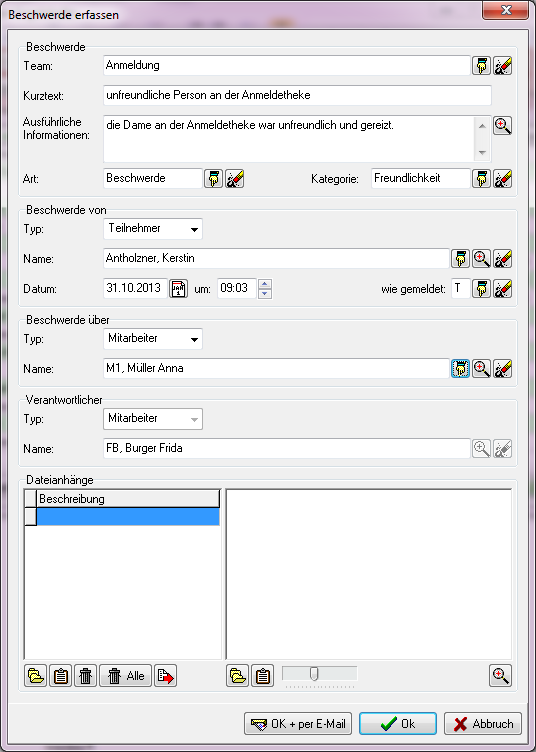
Task: Expand Typ dropdown under Verantwortlicher
Action: click(194, 419)
